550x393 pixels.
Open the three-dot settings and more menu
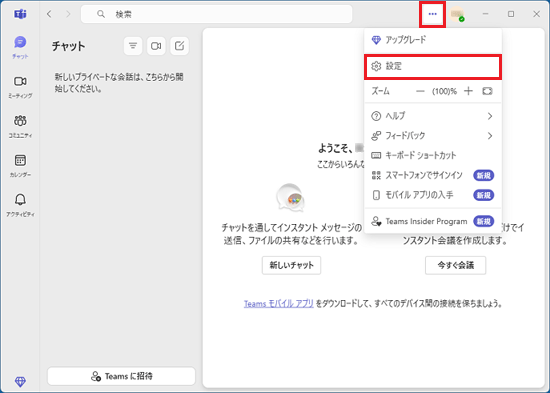pos(432,14)
